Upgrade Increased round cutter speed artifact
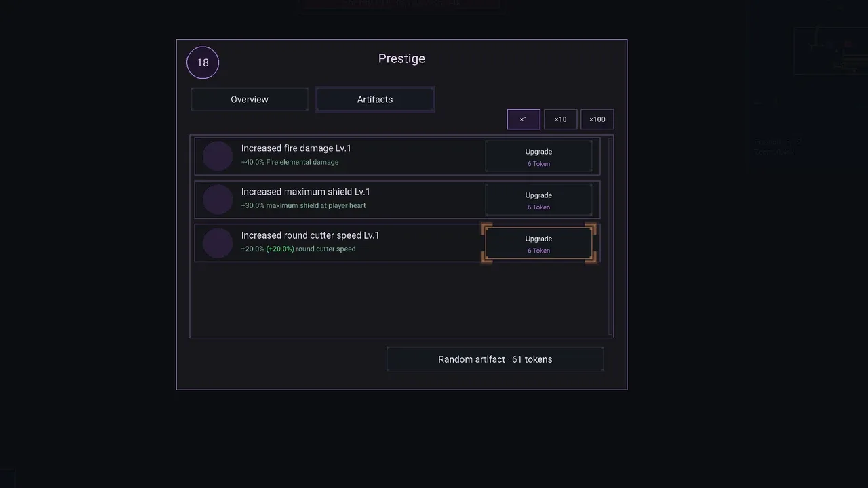The width and height of the screenshot is (868, 488). [x=538, y=243]
